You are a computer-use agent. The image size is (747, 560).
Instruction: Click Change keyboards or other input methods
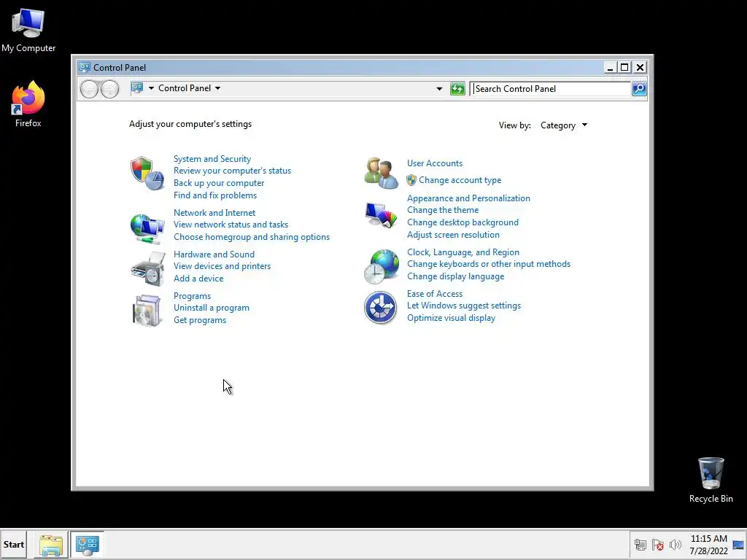click(x=488, y=264)
